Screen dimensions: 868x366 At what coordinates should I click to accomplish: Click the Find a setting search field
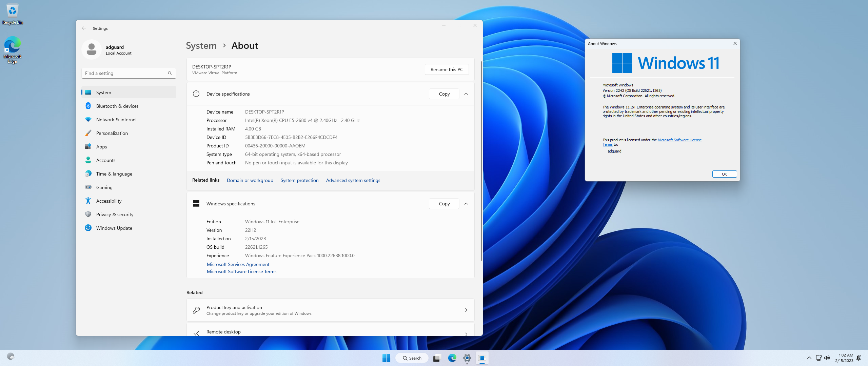pyautogui.click(x=129, y=73)
